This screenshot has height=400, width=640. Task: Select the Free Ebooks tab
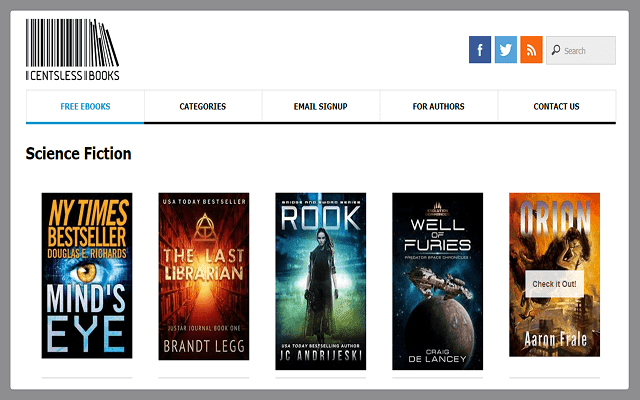point(85,106)
